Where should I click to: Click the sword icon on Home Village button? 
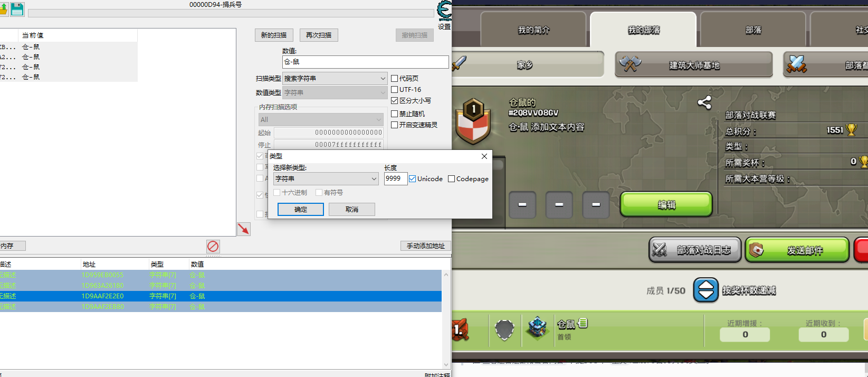pos(459,64)
